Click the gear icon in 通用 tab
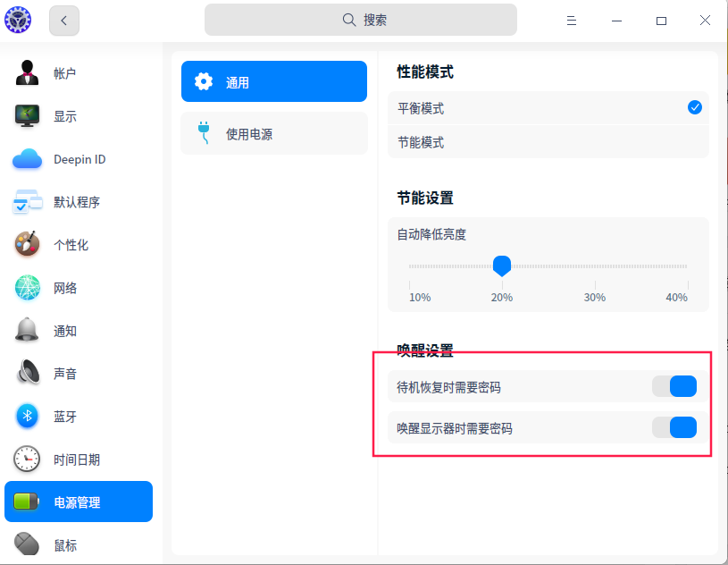 204,81
